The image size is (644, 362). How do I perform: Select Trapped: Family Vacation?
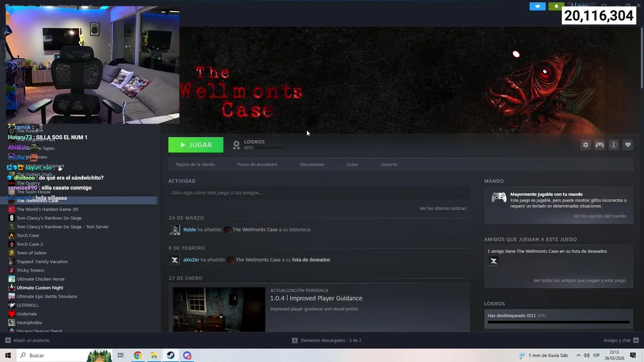click(42, 261)
